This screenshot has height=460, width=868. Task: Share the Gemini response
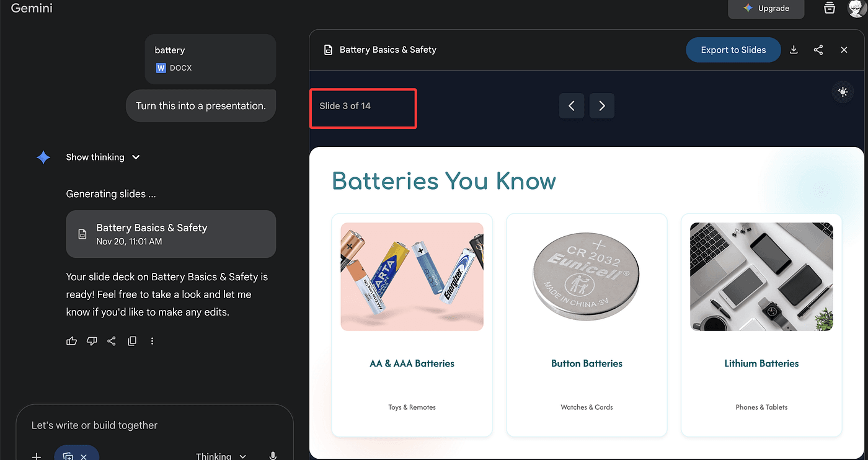(x=112, y=341)
